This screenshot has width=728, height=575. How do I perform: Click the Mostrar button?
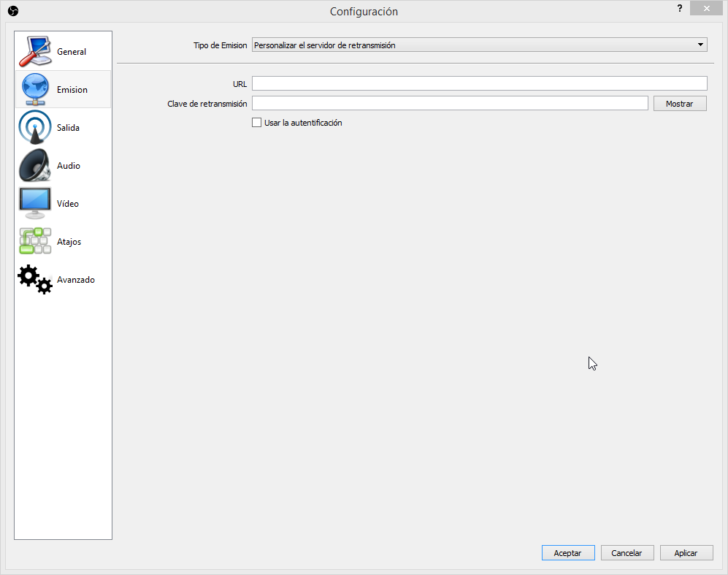(680, 103)
